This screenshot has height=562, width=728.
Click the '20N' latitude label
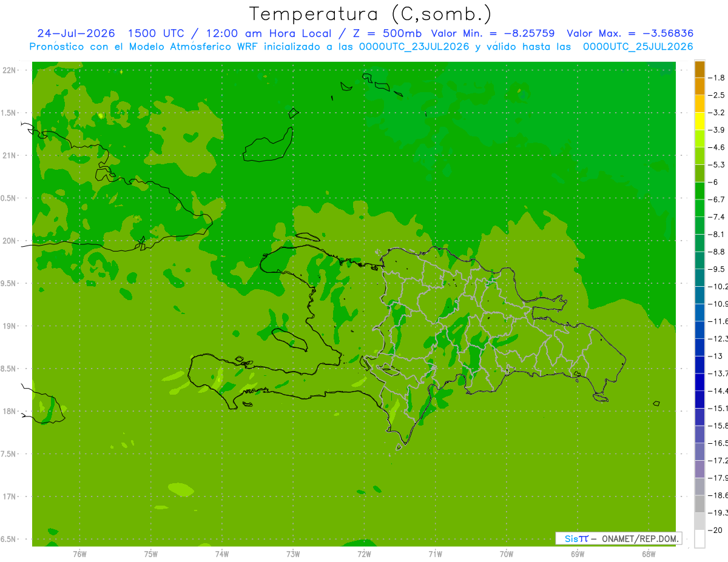tap(9, 241)
